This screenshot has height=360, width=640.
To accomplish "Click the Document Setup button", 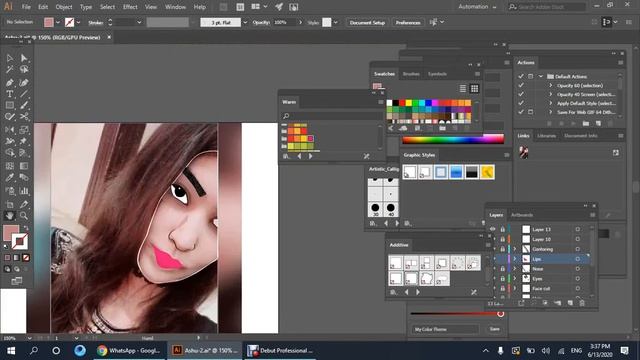I will 367,22.
